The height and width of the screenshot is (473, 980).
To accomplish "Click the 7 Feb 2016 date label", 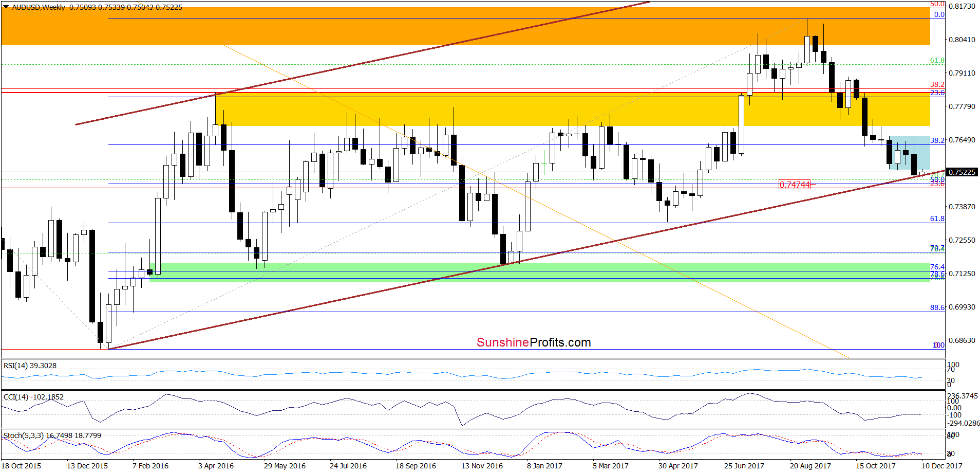I will click(150, 466).
